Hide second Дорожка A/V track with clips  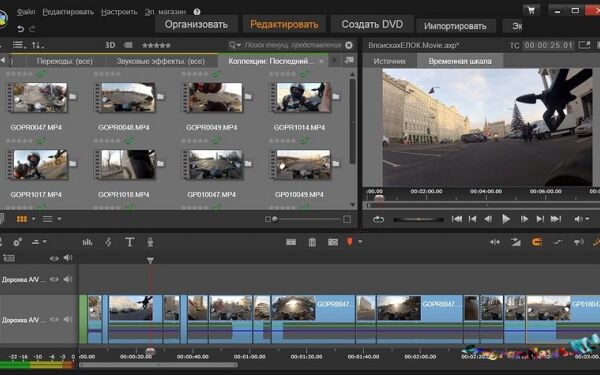(x=54, y=319)
